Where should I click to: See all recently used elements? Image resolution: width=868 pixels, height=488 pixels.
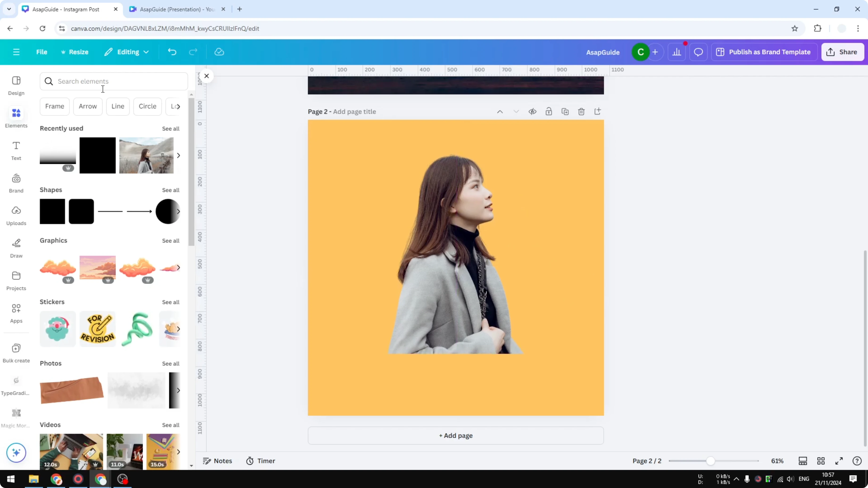[171, 128]
